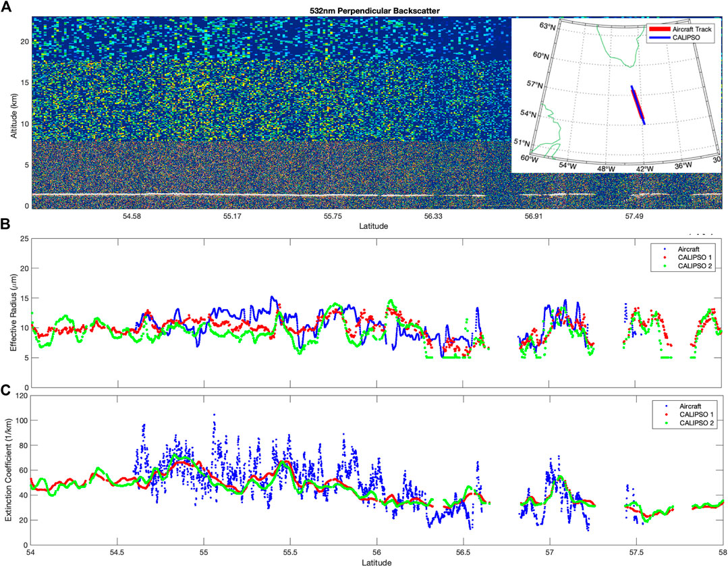Click the 56.91 latitude tick label

(534, 217)
